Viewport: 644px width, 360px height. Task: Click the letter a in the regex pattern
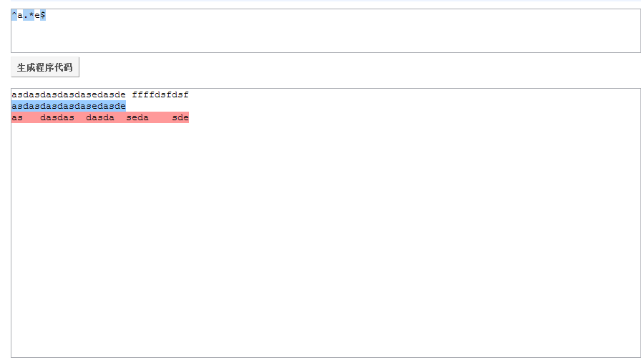click(x=20, y=15)
